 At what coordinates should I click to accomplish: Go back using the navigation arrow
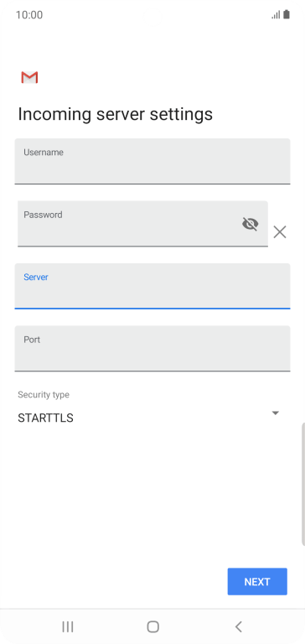(238, 626)
